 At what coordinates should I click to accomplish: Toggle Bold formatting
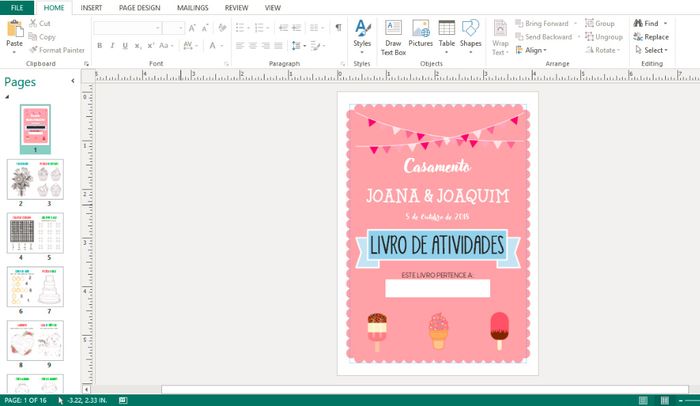(100, 46)
